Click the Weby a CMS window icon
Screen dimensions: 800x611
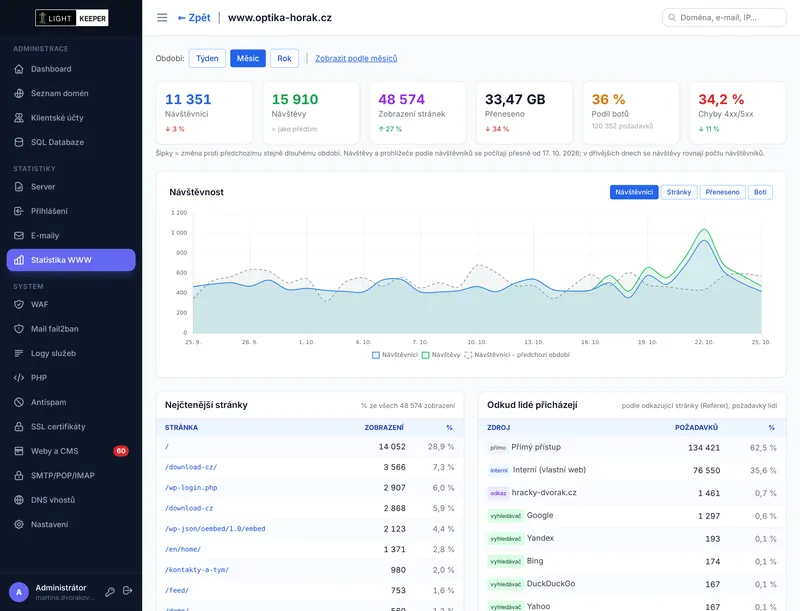[x=19, y=451]
